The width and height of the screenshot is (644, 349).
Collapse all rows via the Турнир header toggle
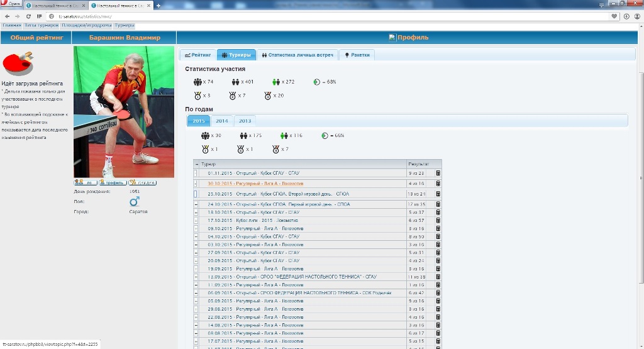coord(197,164)
